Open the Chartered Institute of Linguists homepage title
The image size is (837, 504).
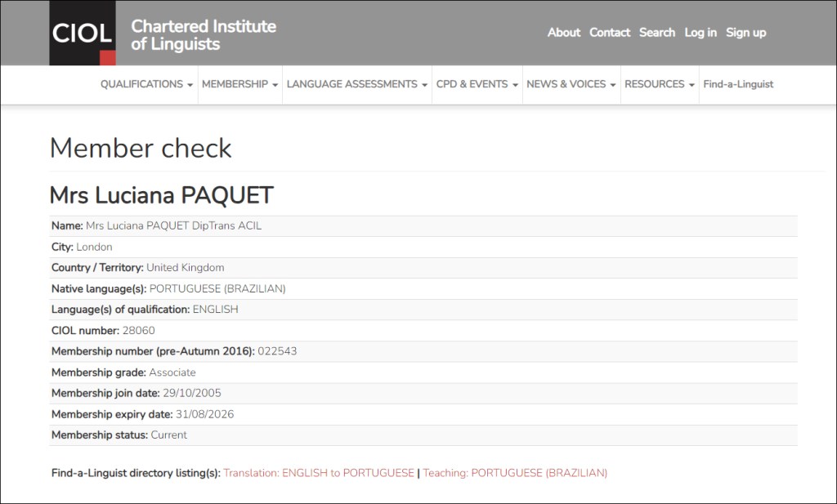point(204,35)
